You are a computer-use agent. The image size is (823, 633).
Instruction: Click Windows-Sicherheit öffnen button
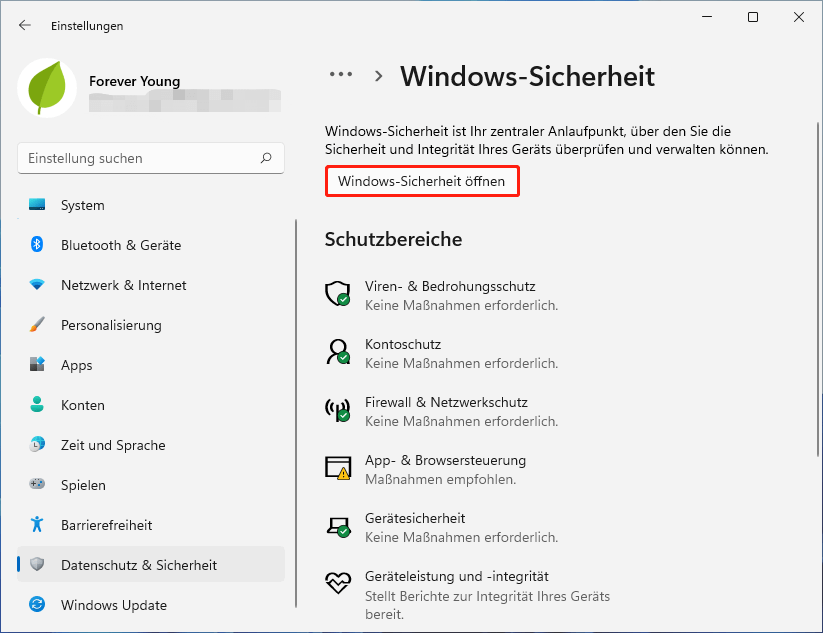click(422, 181)
